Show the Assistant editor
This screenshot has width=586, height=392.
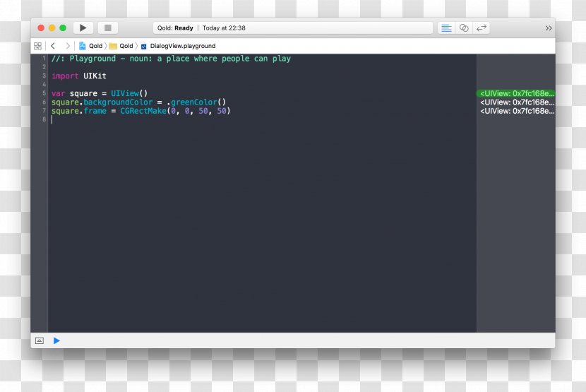[x=464, y=28]
